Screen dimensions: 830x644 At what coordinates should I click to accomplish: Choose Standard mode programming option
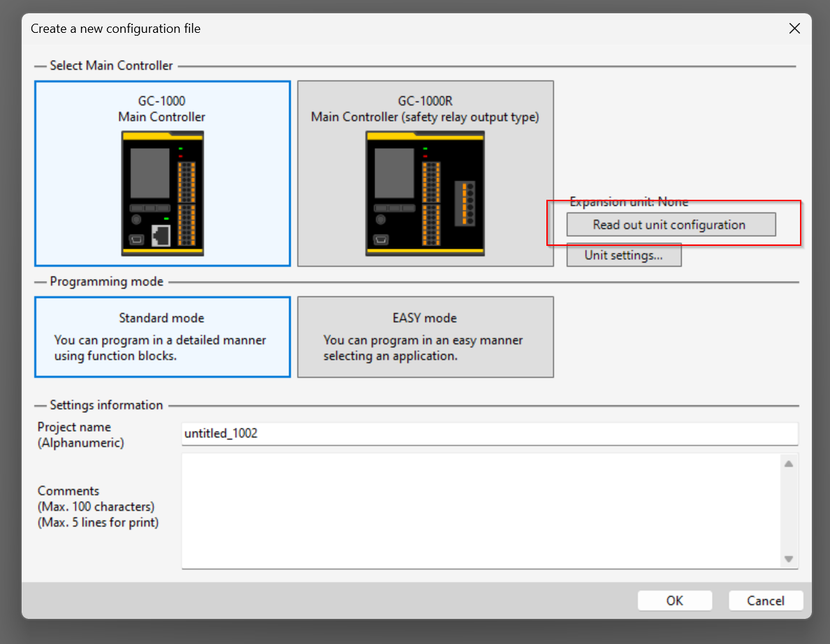[163, 337]
